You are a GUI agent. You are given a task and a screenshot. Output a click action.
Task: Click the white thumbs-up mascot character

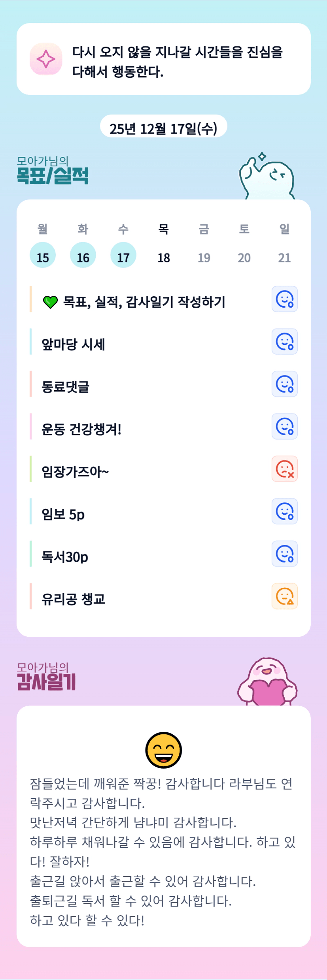click(267, 178)
